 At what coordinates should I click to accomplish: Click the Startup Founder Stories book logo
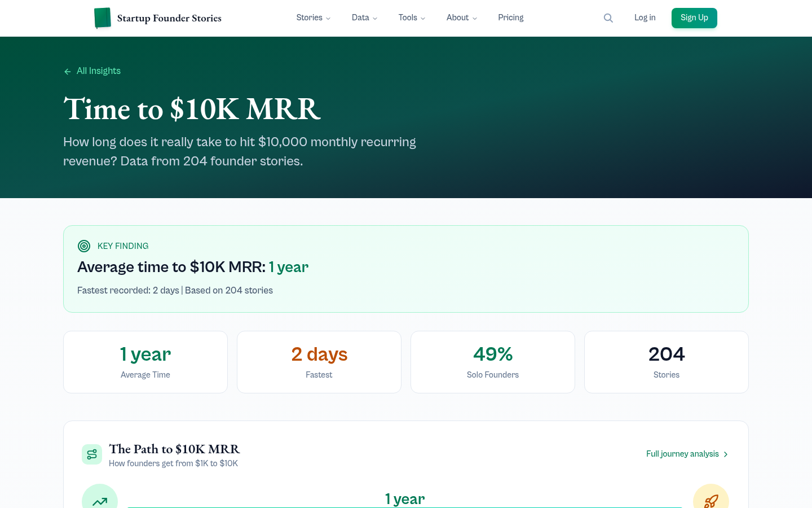tap(103, 17)
